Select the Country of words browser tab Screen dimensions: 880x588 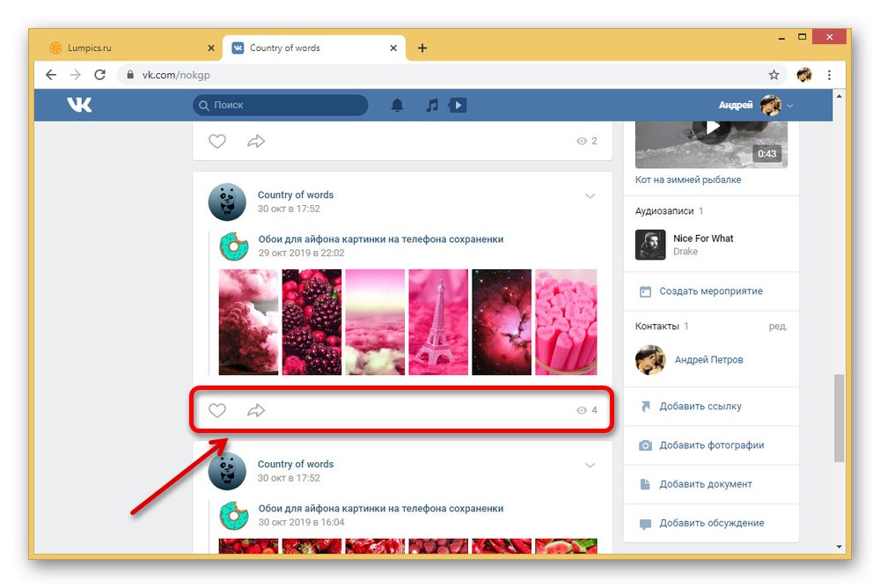pos(314,48)
